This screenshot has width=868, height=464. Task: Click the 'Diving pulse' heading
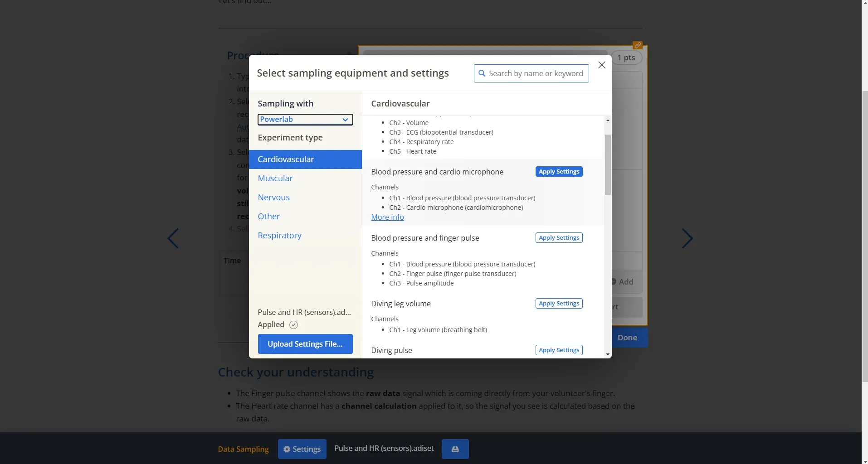(391, 350)
